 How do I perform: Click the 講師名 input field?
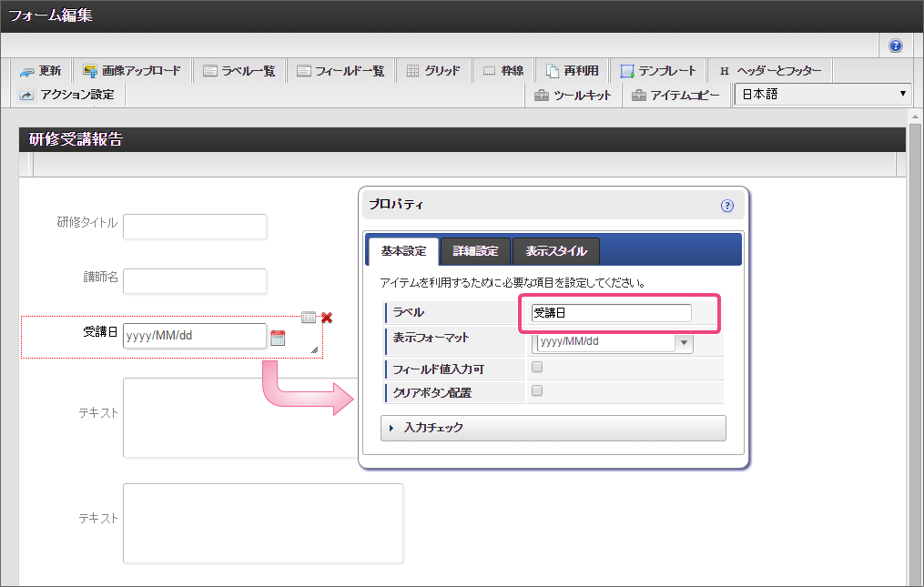(195, 281)
